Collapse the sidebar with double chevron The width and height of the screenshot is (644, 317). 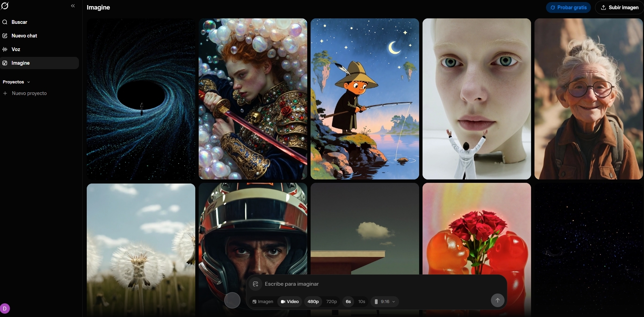click(x=73, y=6)
